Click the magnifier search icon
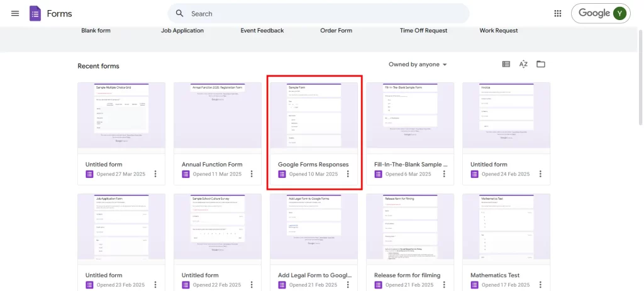The height and width of the screenshot is (291, 644). pos(179,14)
